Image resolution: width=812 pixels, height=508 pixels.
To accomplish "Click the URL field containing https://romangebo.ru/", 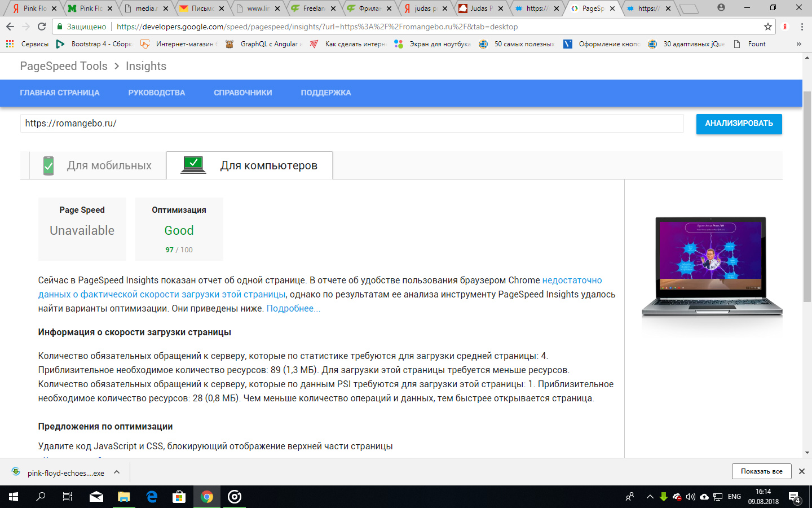I will [352, 123].
